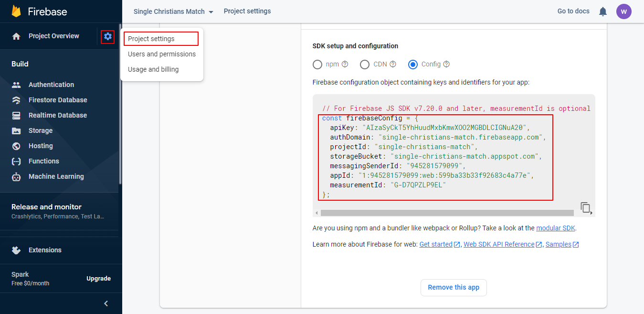Click the Firebase flame logo
This screenshot has height=314, width=644.
click(x=17, y=11)
